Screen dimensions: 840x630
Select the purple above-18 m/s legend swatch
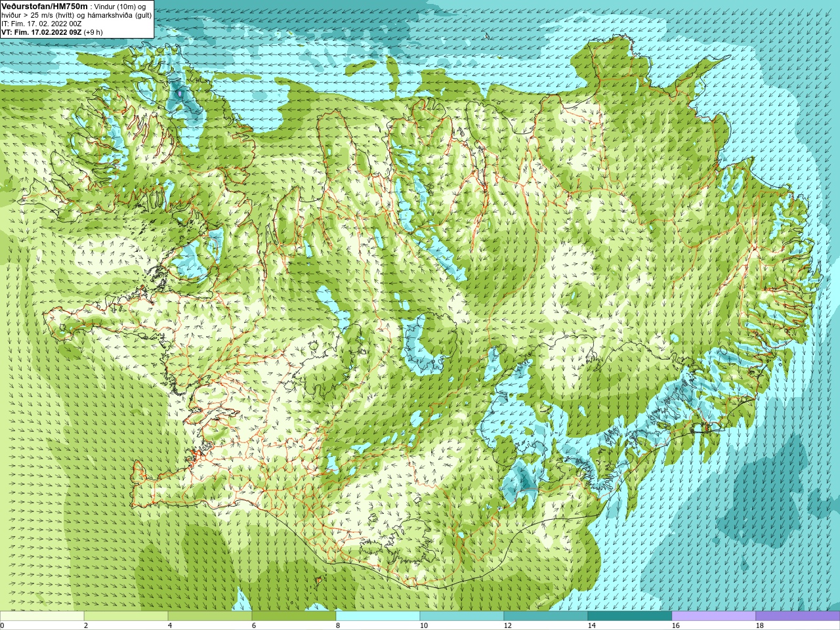(x=798, y=616)
